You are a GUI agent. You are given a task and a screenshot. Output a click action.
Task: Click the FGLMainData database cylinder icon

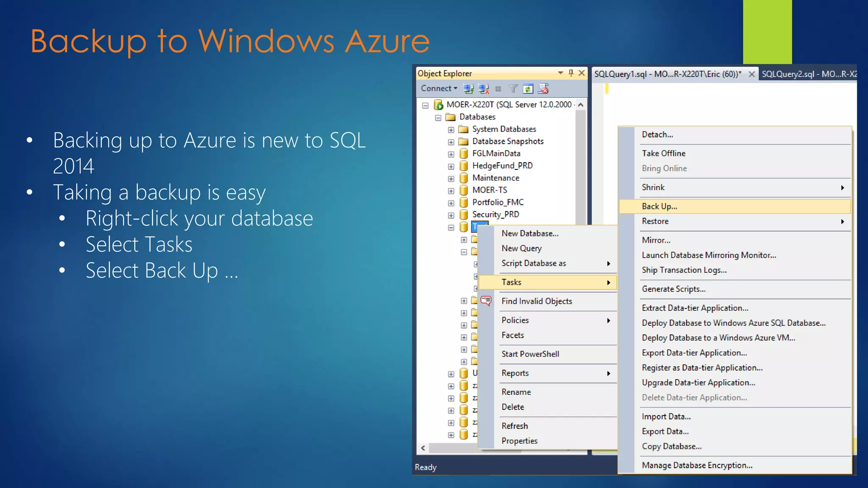pos(464,153)
